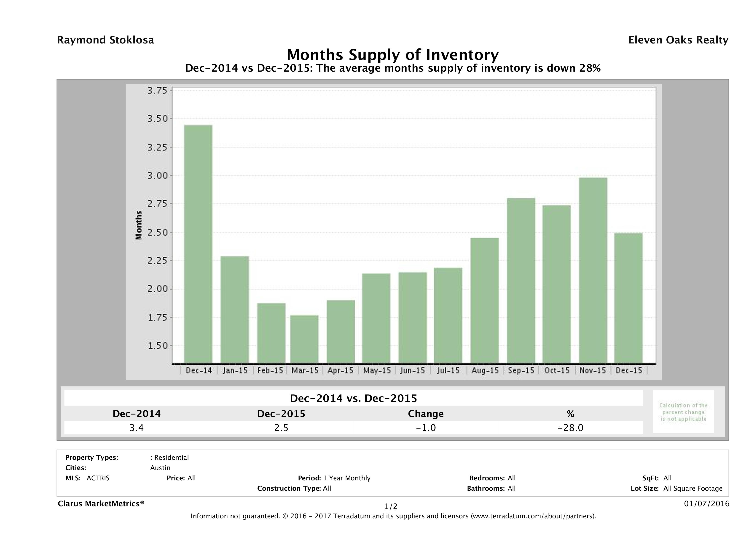Screen dimensions: 738x560
Task: Click the Change value -1.0
Action: (x=426, y=428)
